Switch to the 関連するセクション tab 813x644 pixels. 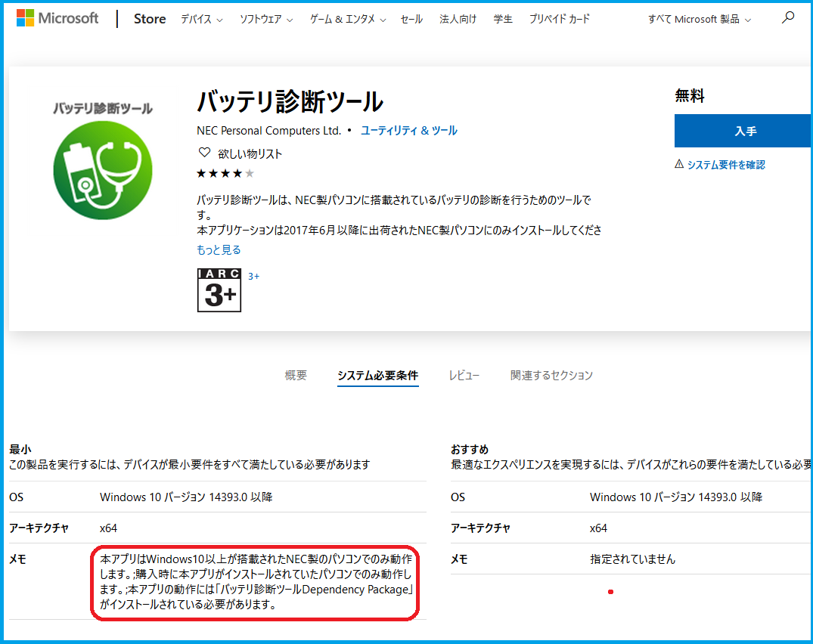pyautogui.click(x=551, y=375)
